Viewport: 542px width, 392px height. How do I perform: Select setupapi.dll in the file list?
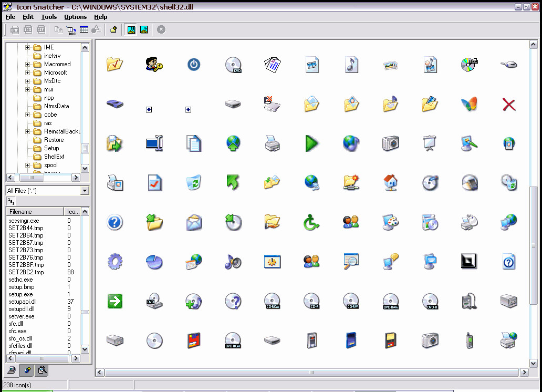click(23, 302)
